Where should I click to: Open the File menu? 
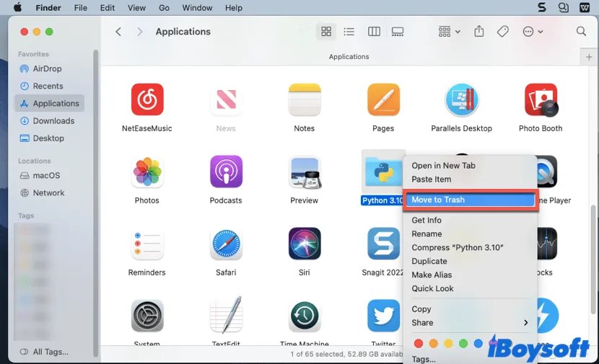[x=81, y=8]
